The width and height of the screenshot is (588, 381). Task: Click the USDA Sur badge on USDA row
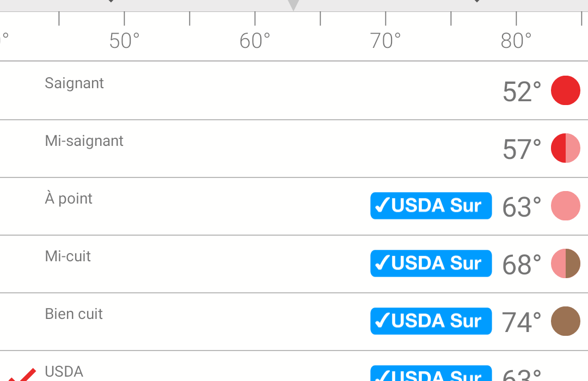(431, 373)
